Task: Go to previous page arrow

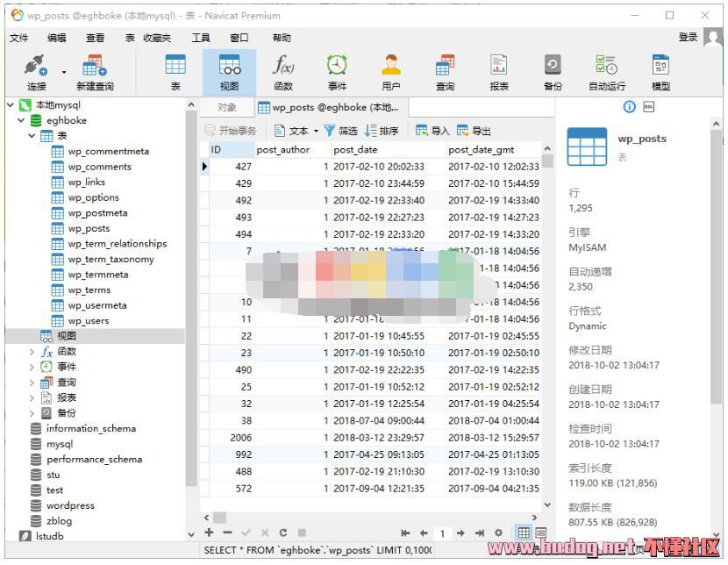Action: click(424, 533)
